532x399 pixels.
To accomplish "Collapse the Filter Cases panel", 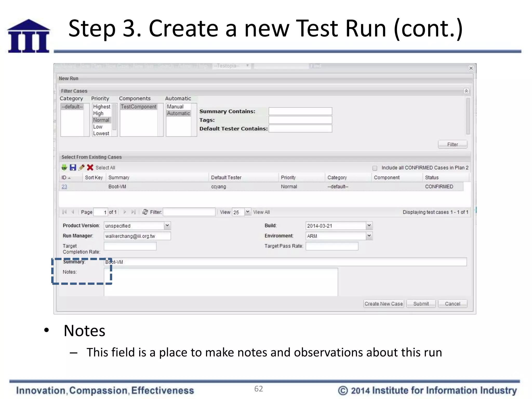I will (466, 91).
